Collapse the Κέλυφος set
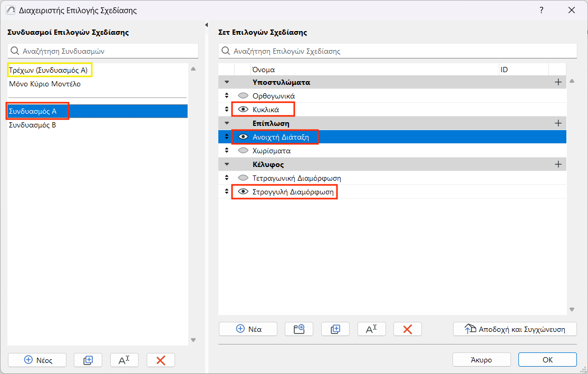Viewport: 588px width, 374px height. click(x=227, y=164)
